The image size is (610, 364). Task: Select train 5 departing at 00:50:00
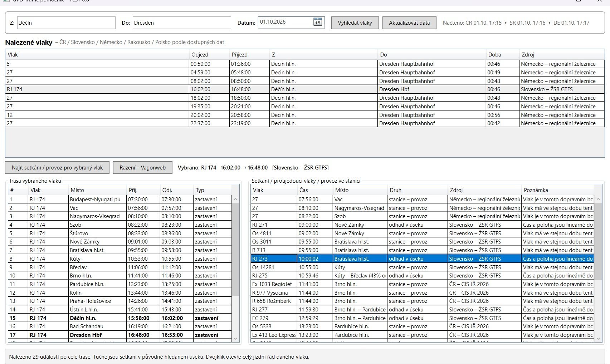(305, 64)
